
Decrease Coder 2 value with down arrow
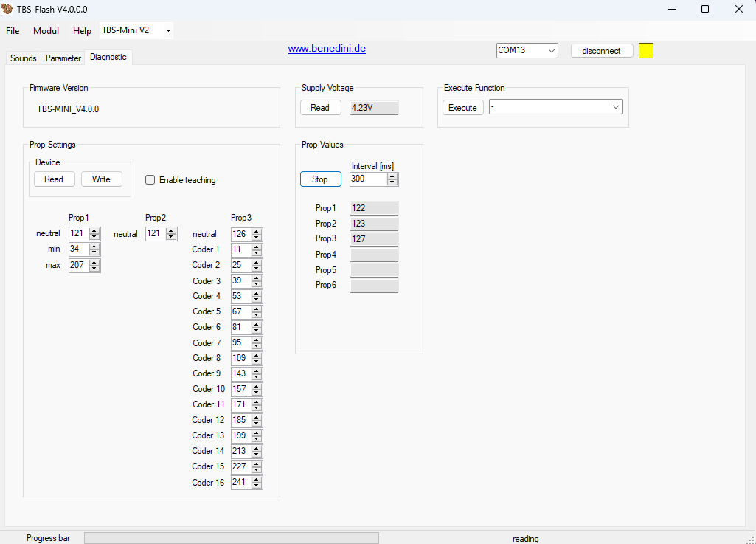pos(257,269)
